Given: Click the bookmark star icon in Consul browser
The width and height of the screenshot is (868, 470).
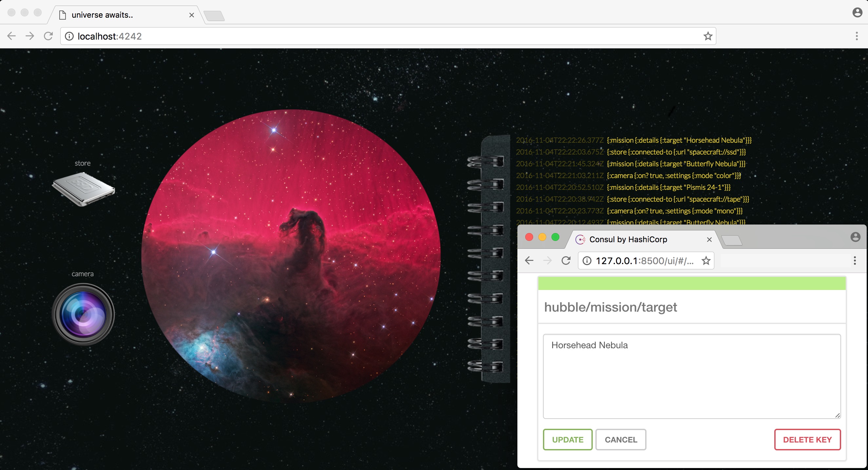Looking at the screenshot, I should coord(708,261).
